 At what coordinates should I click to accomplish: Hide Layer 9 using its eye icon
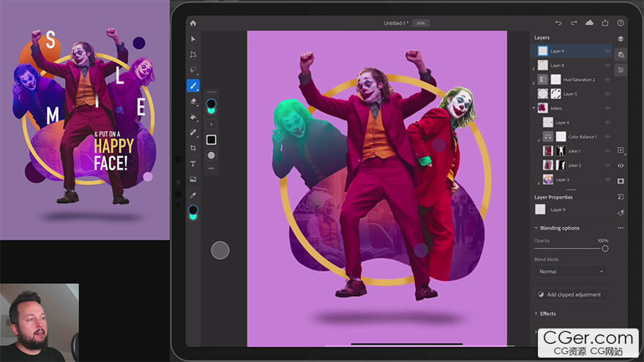tap(607, 51)
